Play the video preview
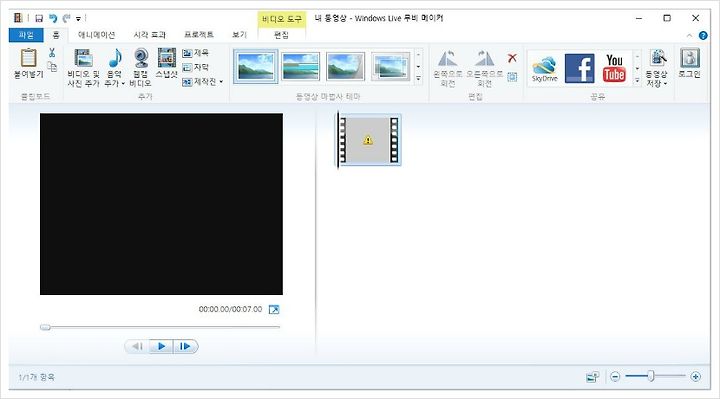The height and width of the screenshot is (399, 720). tap(161, 346)
